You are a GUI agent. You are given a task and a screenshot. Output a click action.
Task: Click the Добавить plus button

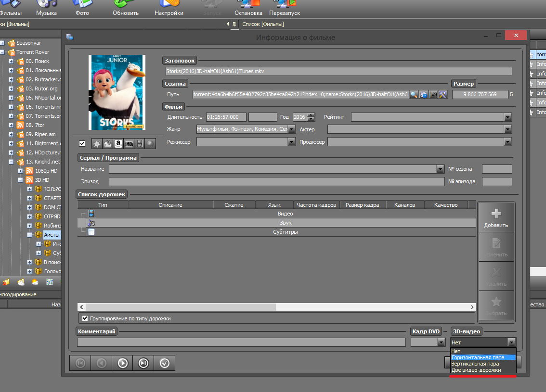click(496, 218)
